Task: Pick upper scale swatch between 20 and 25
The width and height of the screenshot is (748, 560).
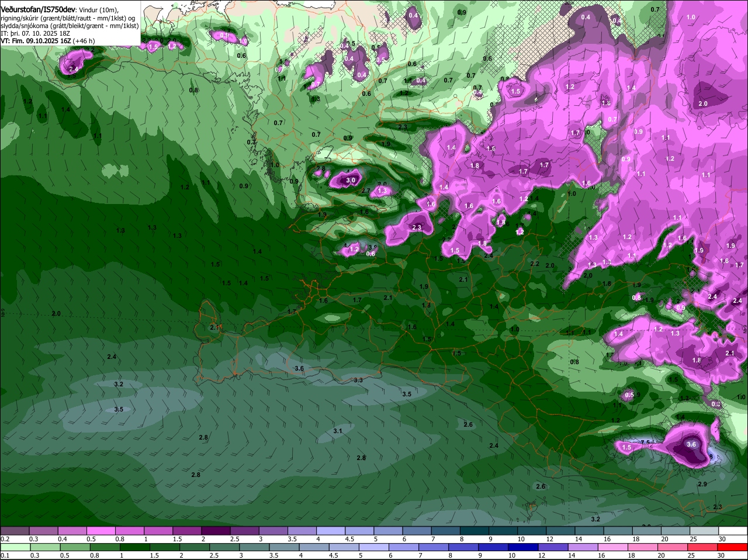Action: (x=675, y=531)
